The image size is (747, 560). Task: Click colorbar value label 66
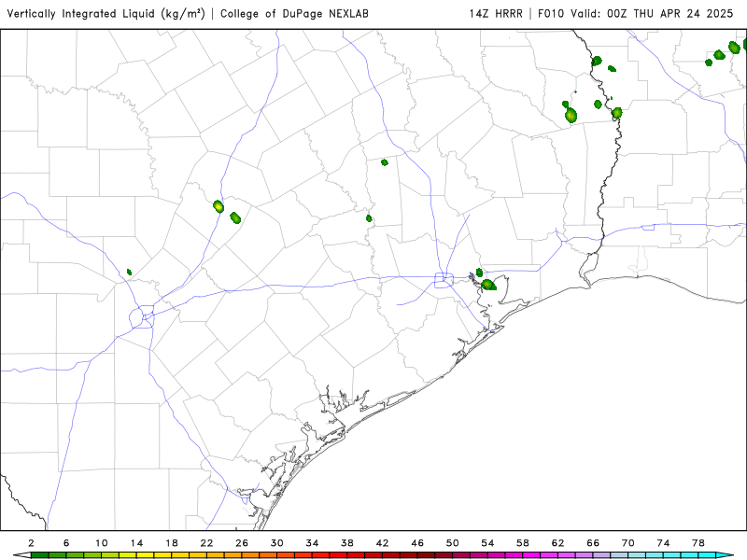pos(593,543)
